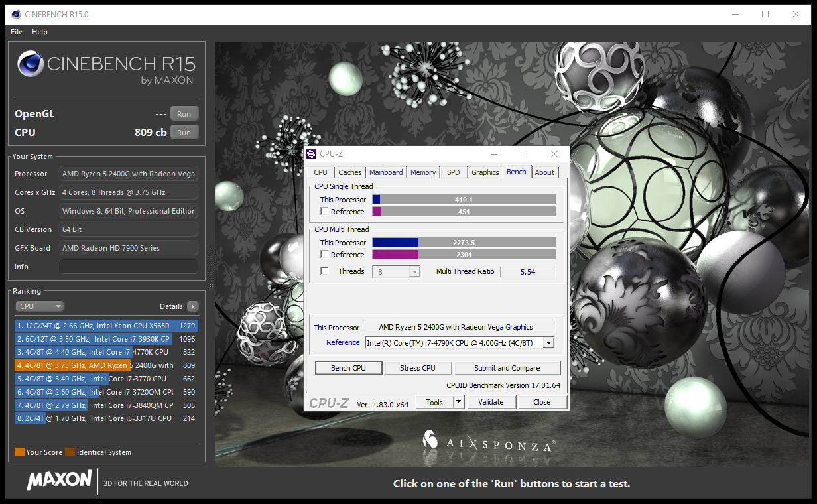817x504 pixels.
Task: Click the Tools button in CPU-Z
Action: tap(434, 402)
